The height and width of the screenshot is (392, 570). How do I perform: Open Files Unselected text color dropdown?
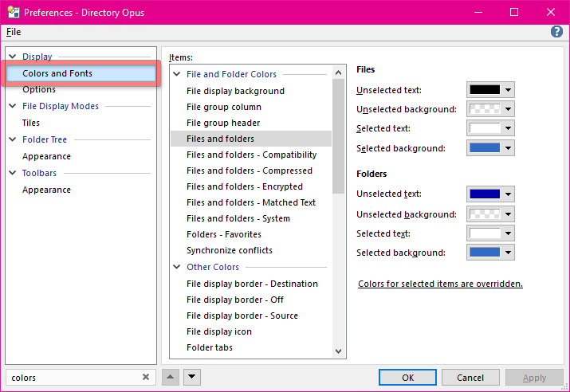coord(490,90)
